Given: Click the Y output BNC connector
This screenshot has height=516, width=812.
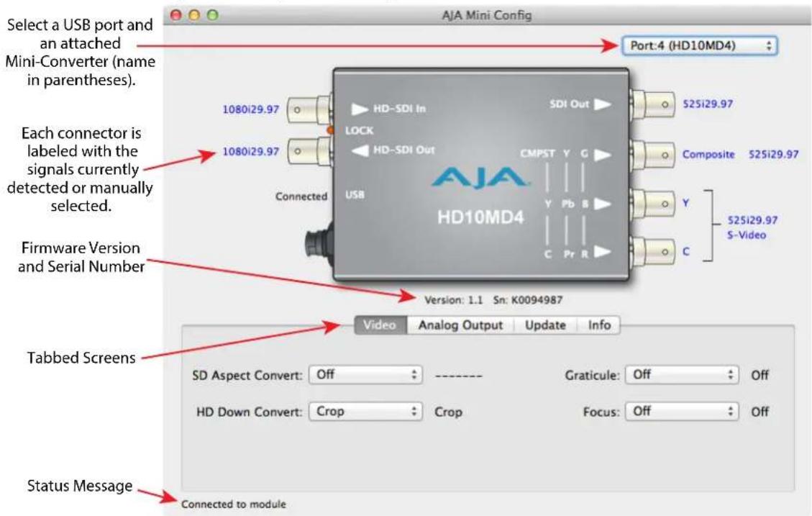Looking at the screenshot, I should (x=652, y=204).
